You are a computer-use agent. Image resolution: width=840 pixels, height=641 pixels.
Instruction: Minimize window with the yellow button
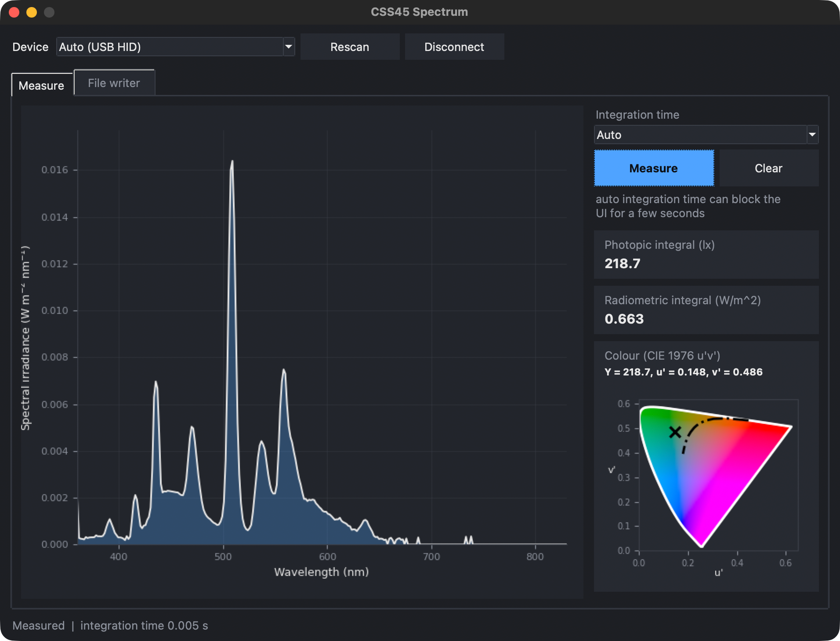point(32,12)
